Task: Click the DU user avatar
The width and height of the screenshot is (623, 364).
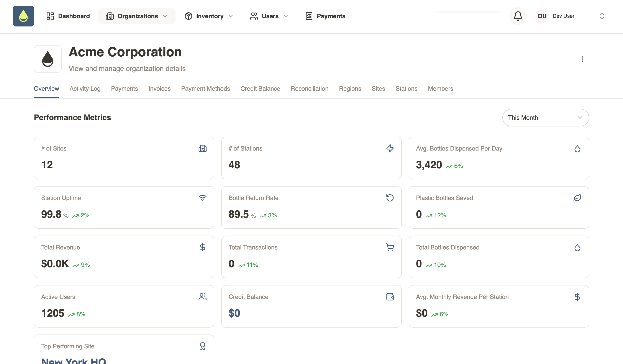Action: pos(542,16)
